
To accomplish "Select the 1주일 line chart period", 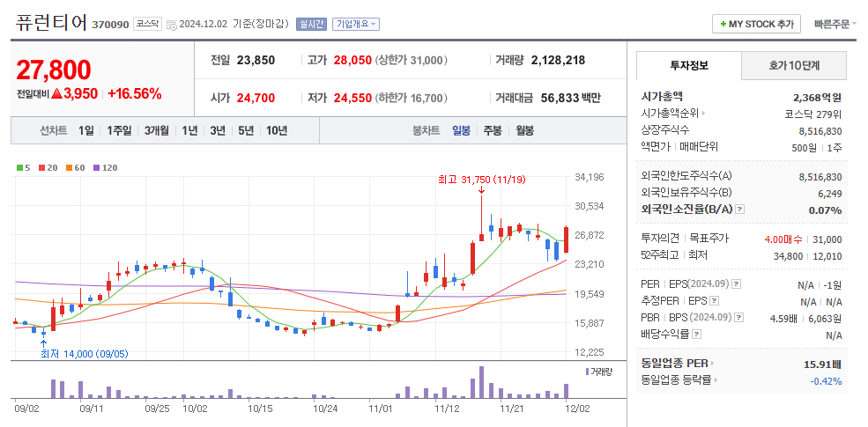I will [x=119, y=130].
